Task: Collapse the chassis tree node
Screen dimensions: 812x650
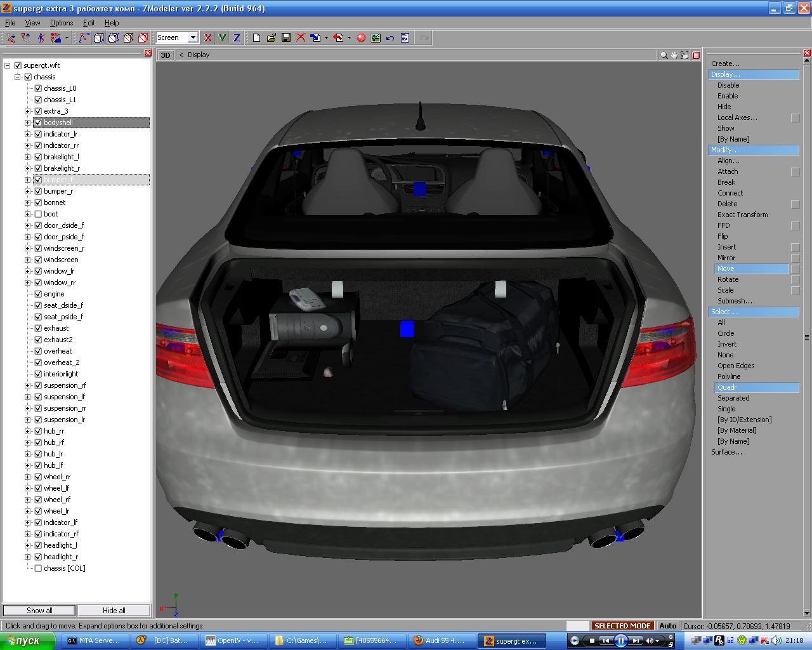Action: (x=18, y=77)
